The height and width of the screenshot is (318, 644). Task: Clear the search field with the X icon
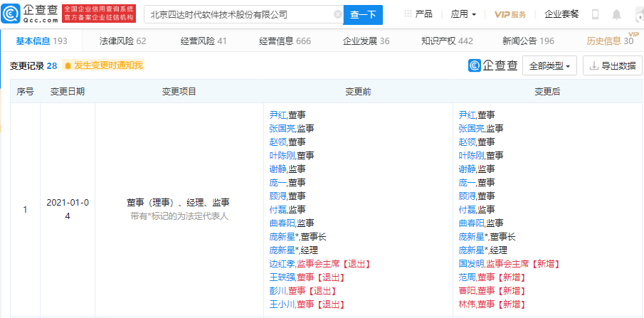(337, 15)
